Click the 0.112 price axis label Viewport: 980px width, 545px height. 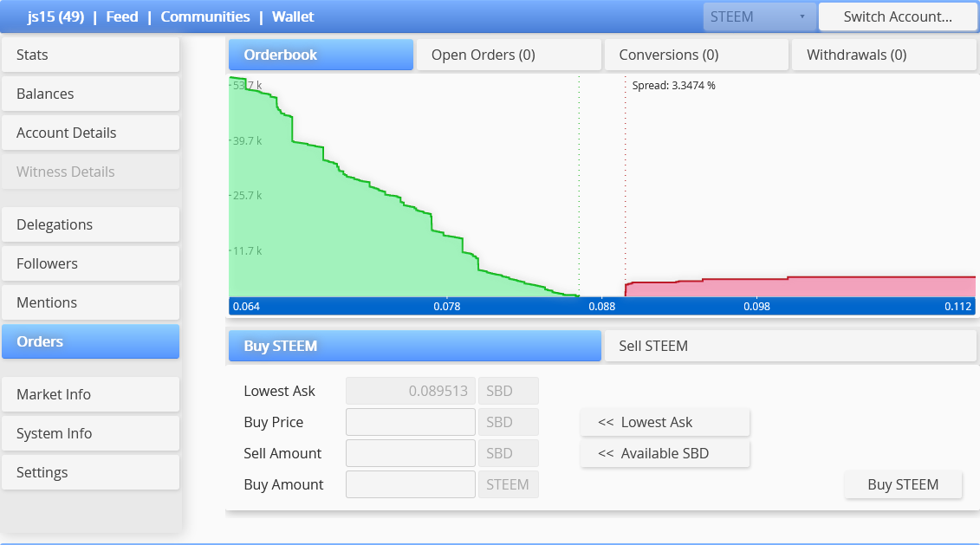coord(958,306)
